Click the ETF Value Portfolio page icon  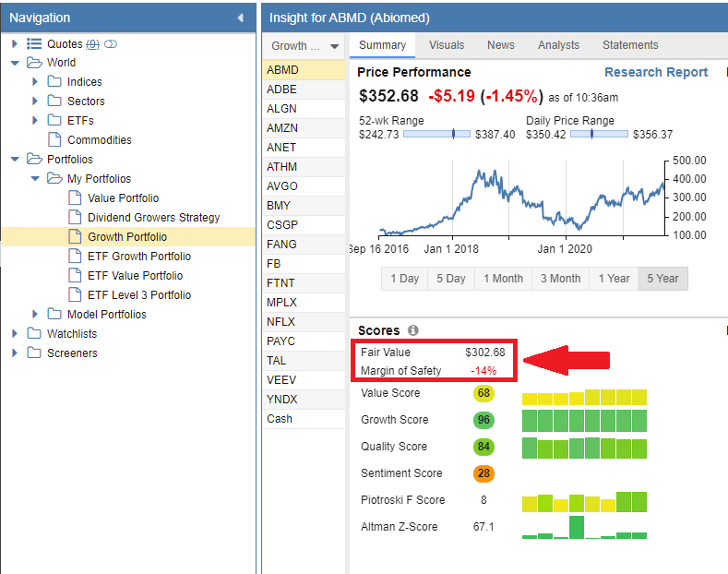click(x=75, y=275)
